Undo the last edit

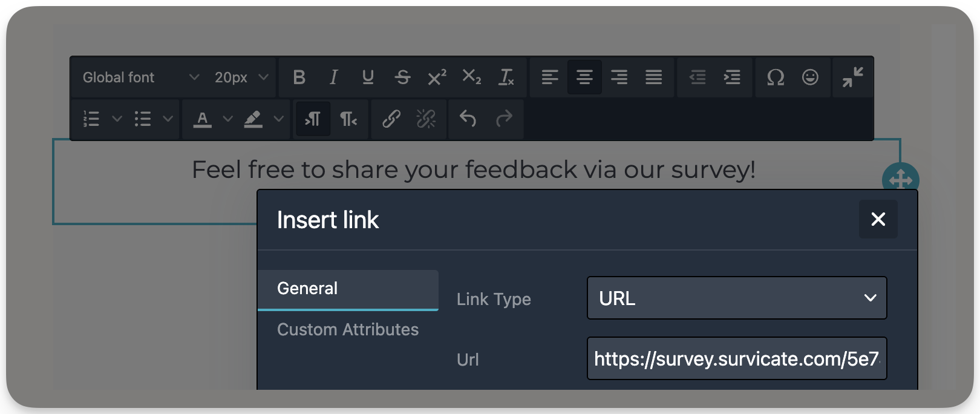(x=466, y=119)
